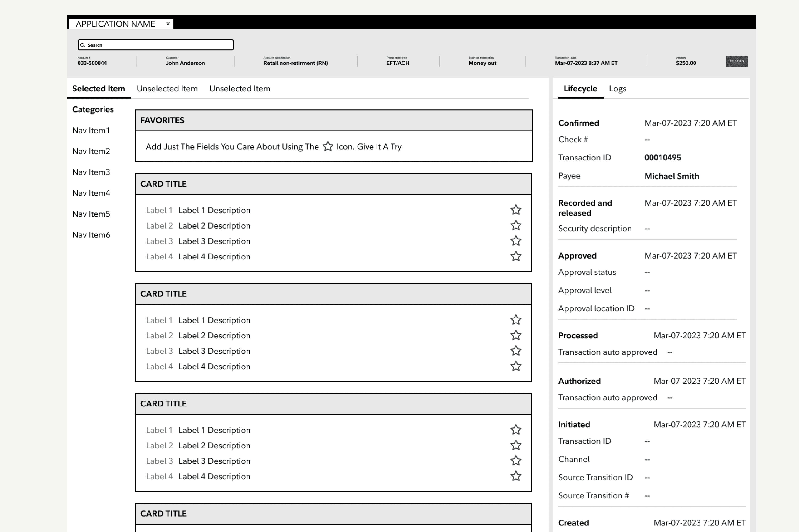Viewport: 799px width, 532px height.
Task: Star Label 2 in the first card
Action: tap(516, 226)
